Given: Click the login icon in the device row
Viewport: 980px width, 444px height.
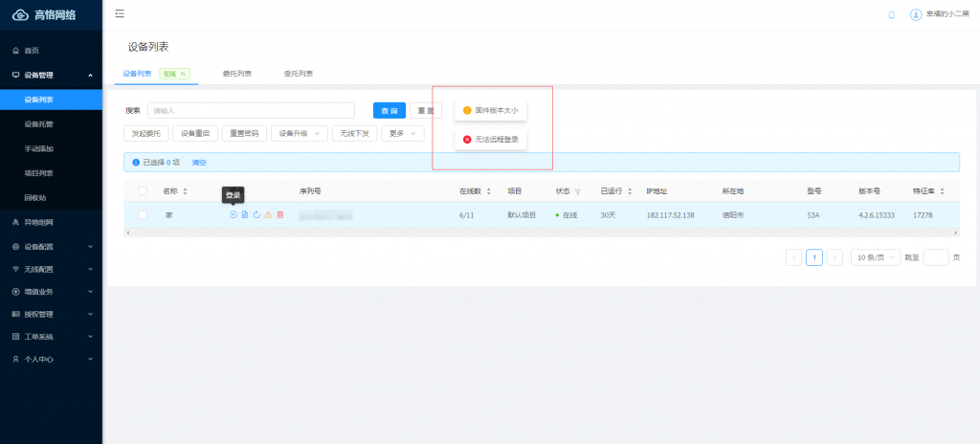Looking at the screenshot, I should pos(234,214).
